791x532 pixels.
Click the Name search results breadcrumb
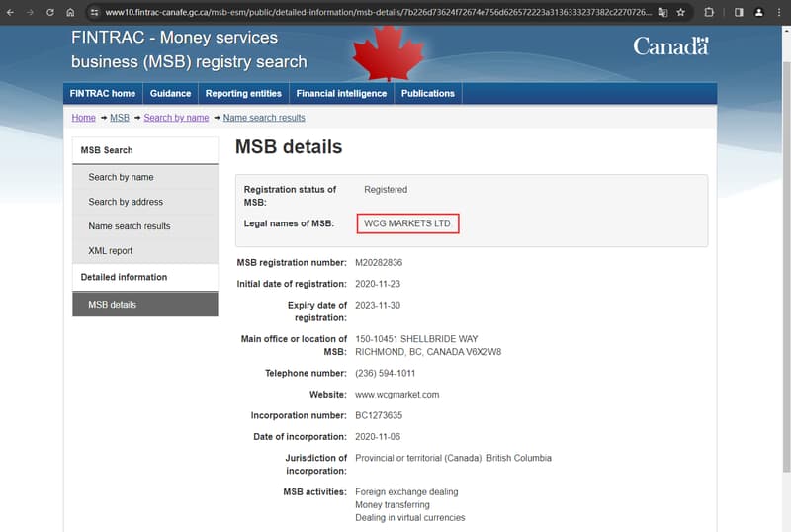[x=264, y=118]
